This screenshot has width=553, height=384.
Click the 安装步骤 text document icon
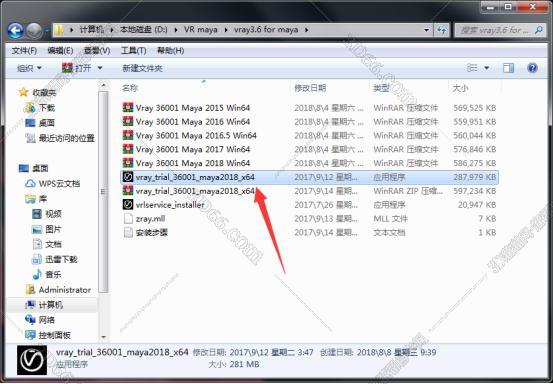(x=128, y=232)
